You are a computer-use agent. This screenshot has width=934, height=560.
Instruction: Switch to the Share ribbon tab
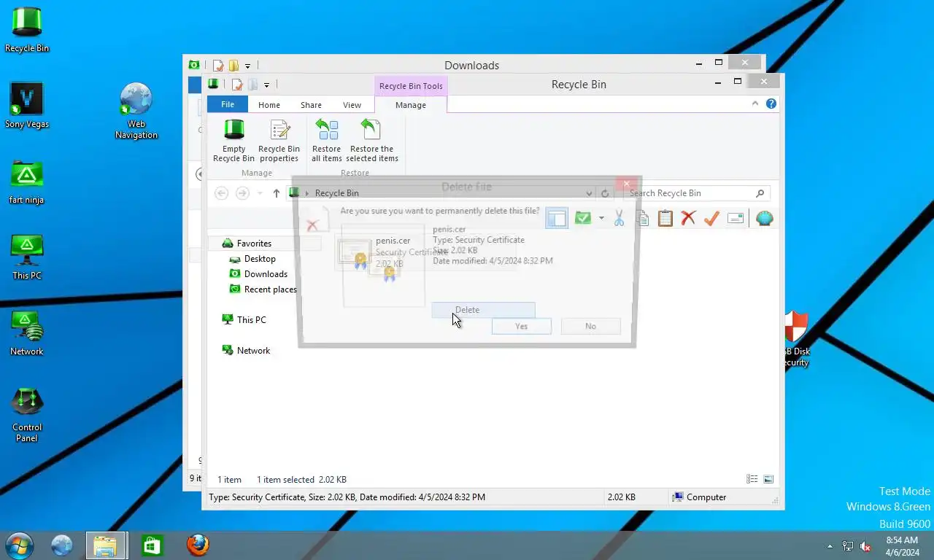(311, 105)
